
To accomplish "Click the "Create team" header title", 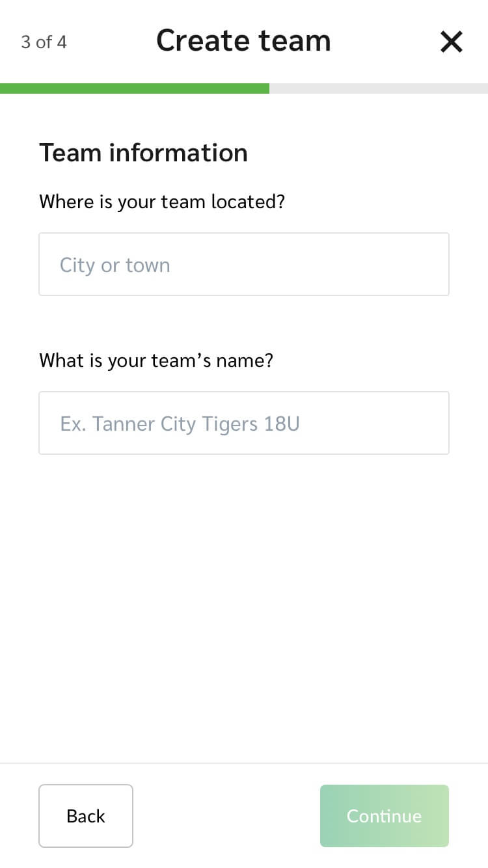I will (x=243, y=40).
